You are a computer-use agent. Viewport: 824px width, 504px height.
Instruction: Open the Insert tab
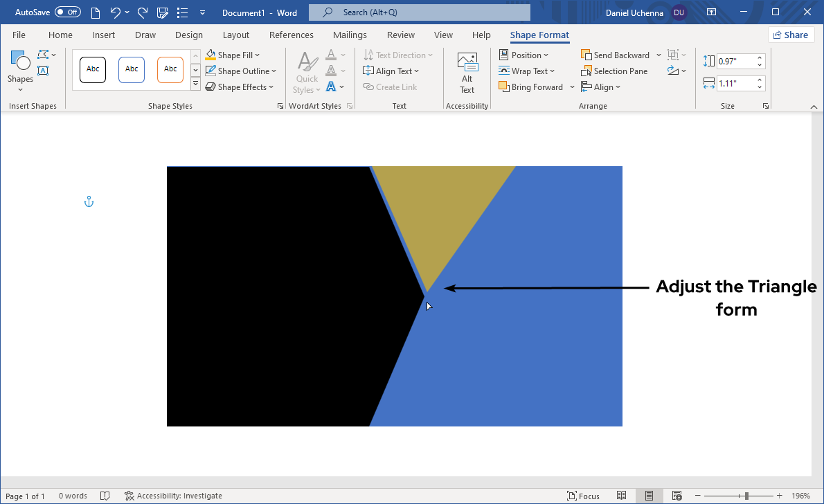tap(104, 35)
